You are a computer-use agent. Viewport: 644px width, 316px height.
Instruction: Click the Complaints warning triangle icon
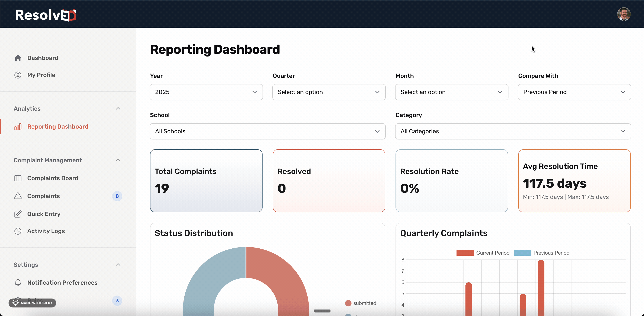(18, 196)
